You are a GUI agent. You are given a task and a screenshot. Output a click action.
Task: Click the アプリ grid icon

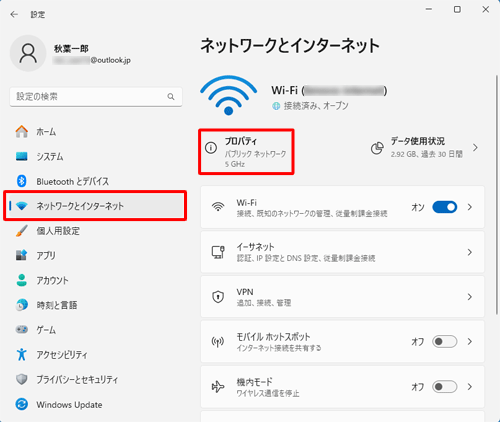pyautogui.click(x=22, y=255)
